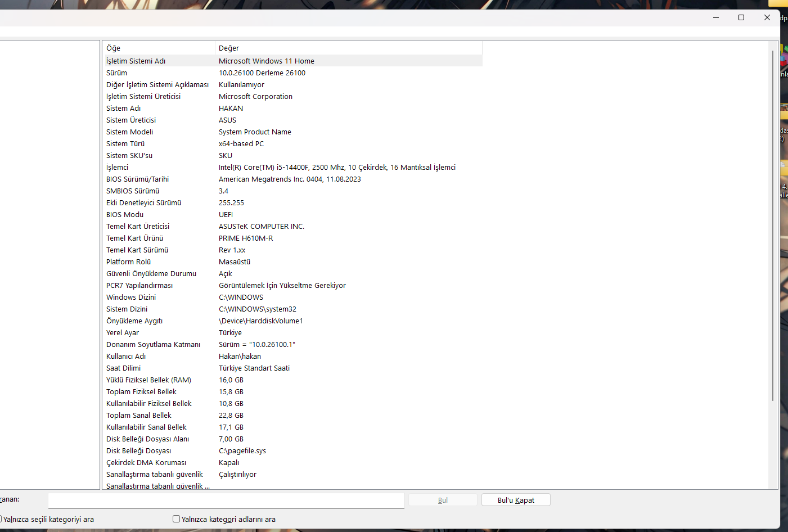Select the value '10.0.26100 Derleme 26100'
Screen dimensions: 788x532
pos(262,73)
